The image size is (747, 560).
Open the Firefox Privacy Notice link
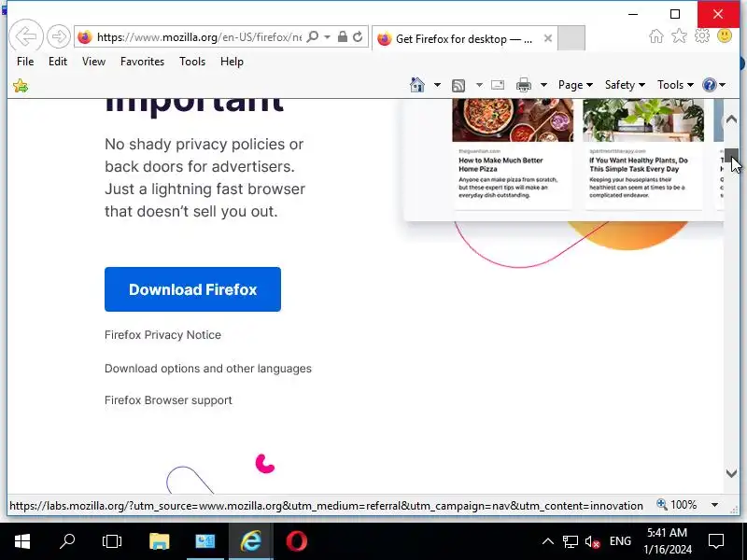point(162,335)
